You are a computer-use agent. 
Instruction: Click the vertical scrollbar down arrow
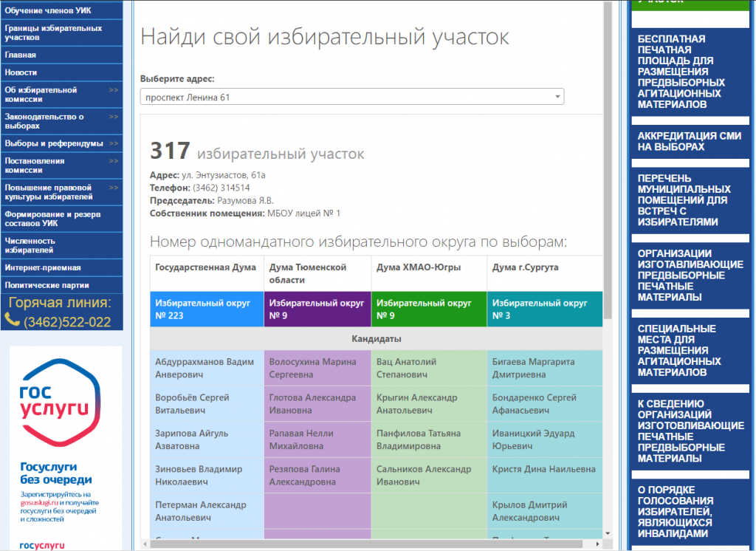point(608,533)
